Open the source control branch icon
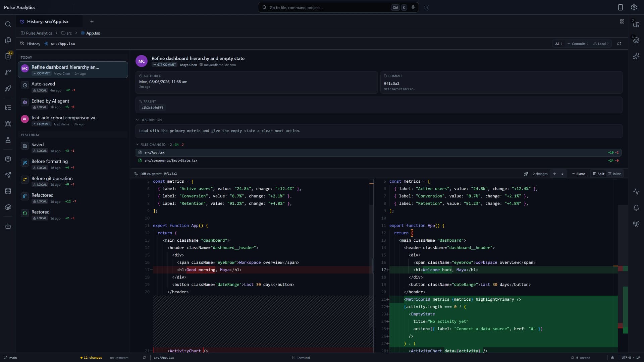The image size is (644, 362). point(8,72)
